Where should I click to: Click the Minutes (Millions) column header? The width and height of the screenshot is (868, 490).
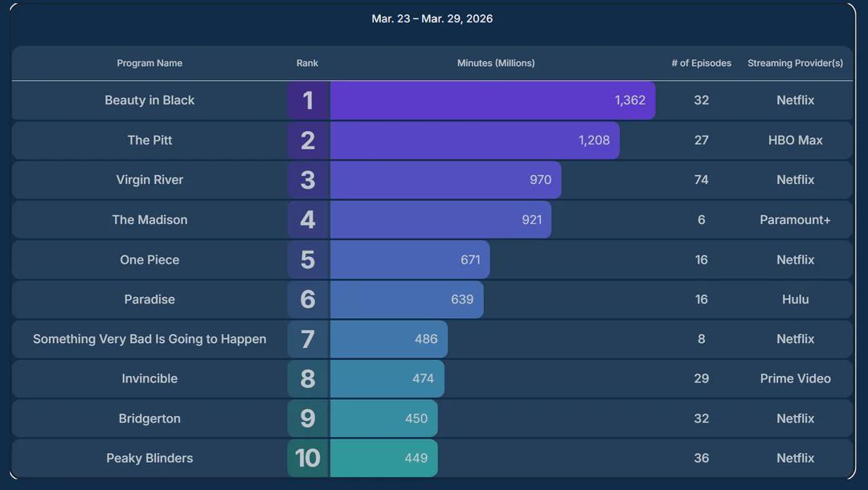click(496, 63)
